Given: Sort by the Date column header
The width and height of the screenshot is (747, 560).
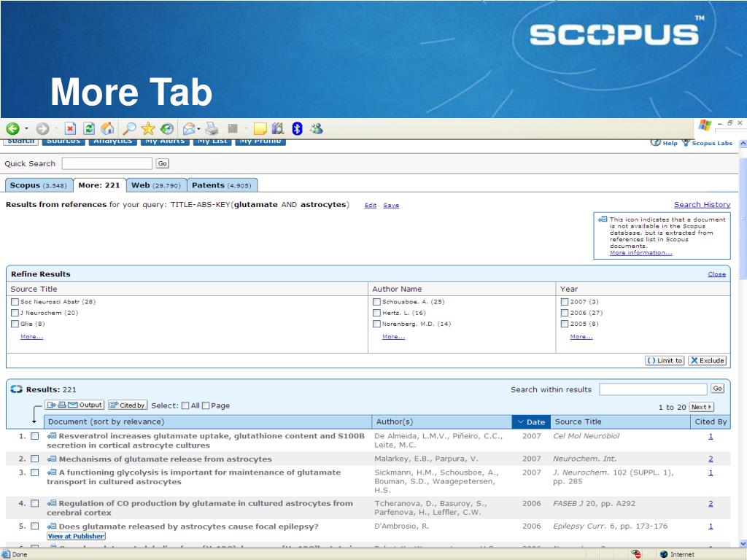Looking at the screenshot, I should click(x=531, y=422).
